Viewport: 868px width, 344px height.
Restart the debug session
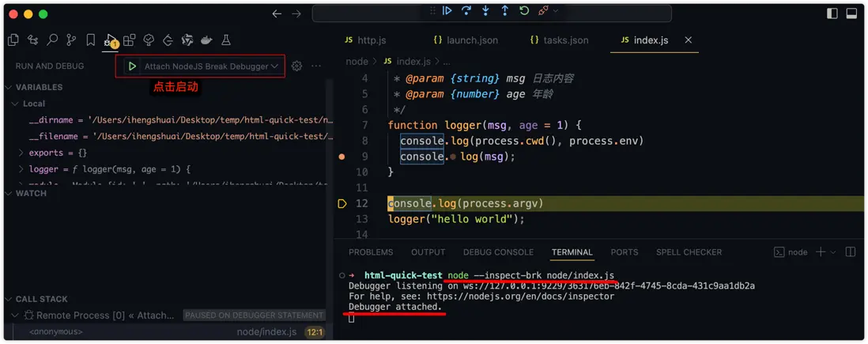tap(523, 10)
